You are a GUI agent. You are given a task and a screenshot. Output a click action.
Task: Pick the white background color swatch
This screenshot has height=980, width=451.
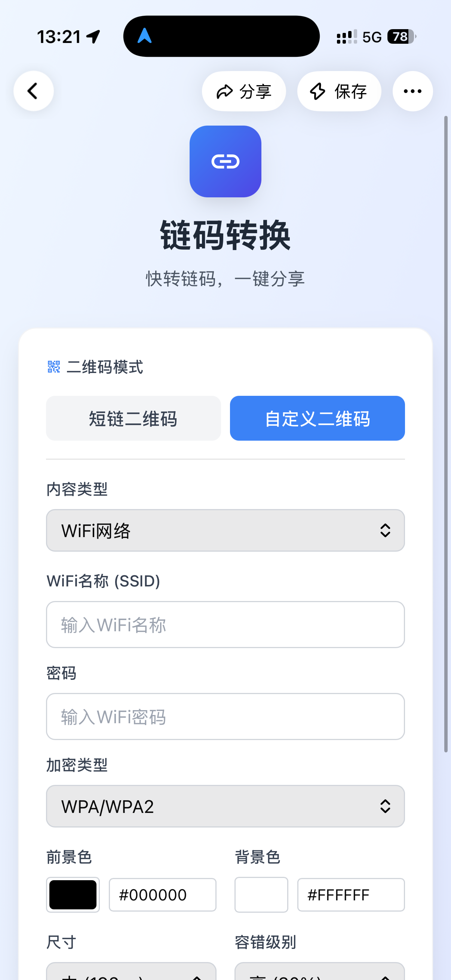[x=261, y=894]
